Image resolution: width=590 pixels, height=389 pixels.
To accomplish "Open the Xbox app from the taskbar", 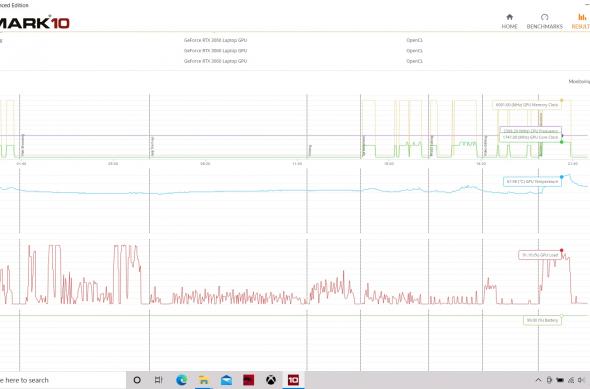I will coord(271,380).
